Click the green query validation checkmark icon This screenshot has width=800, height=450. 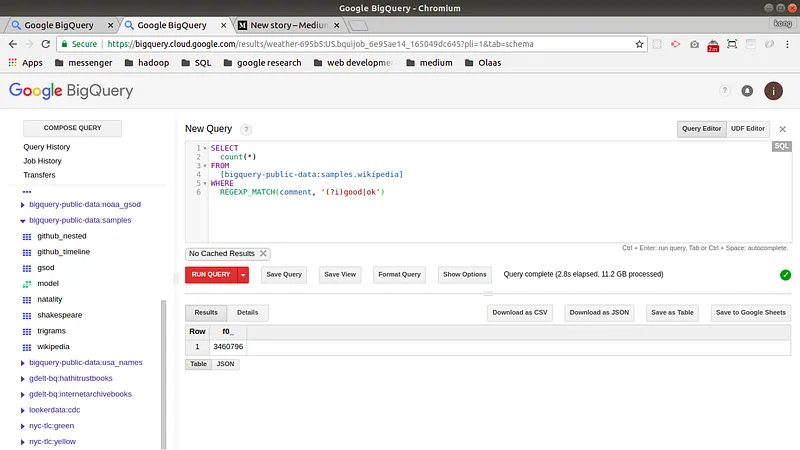click(785, 275)
